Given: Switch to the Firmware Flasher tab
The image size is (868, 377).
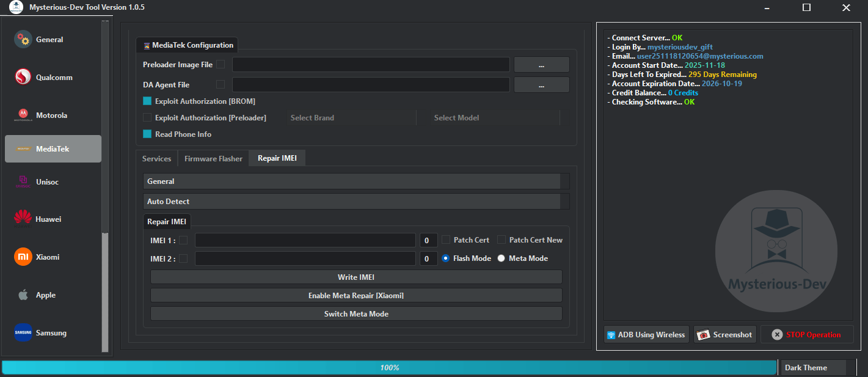Looking at the screenshot, I should [x=213, y=158].
